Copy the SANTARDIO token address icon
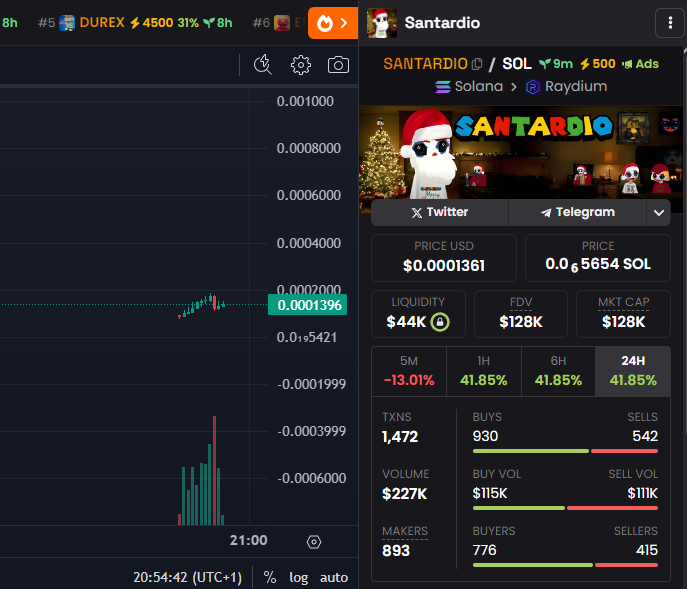 [x=477, y=64]
